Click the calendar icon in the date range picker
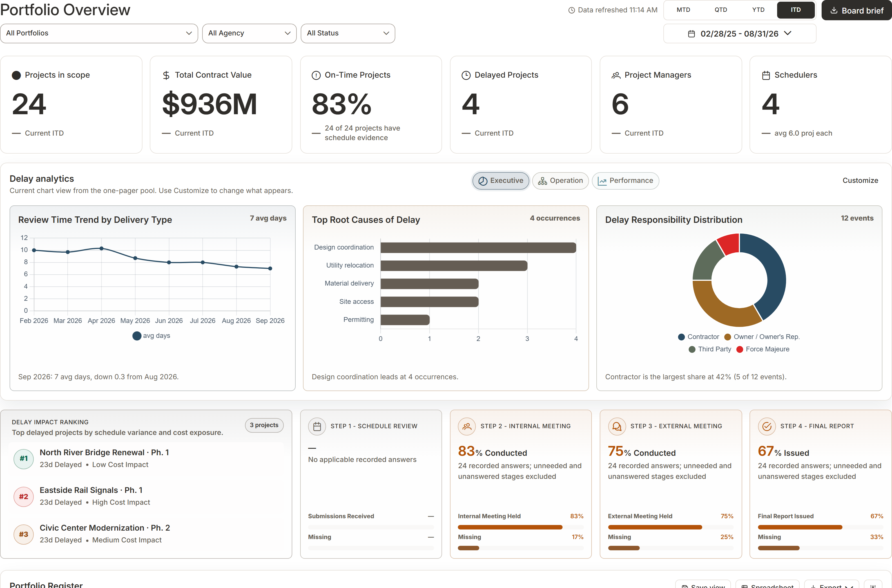The image size is (892, 588). click(691, 34)
